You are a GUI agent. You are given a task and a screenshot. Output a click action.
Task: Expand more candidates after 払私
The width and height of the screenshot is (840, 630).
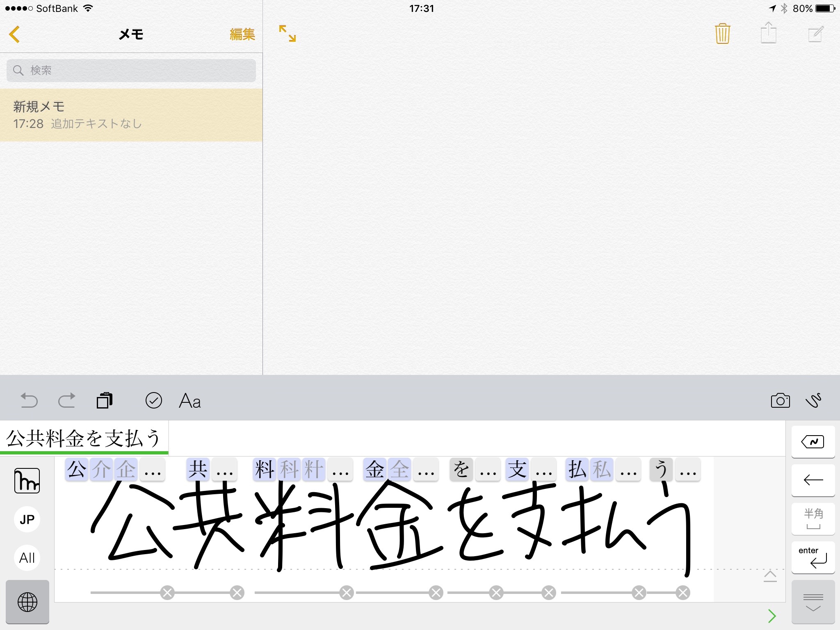click(628, 470)
